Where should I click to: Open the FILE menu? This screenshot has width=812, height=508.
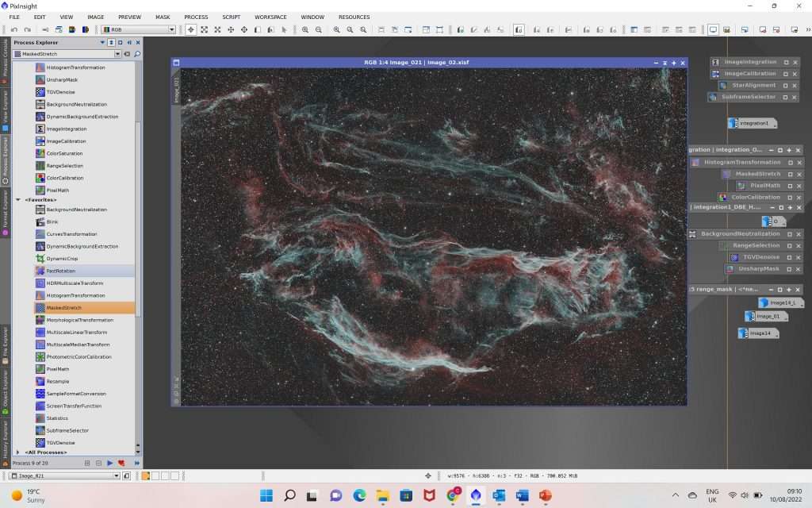(x=14, y=17)
